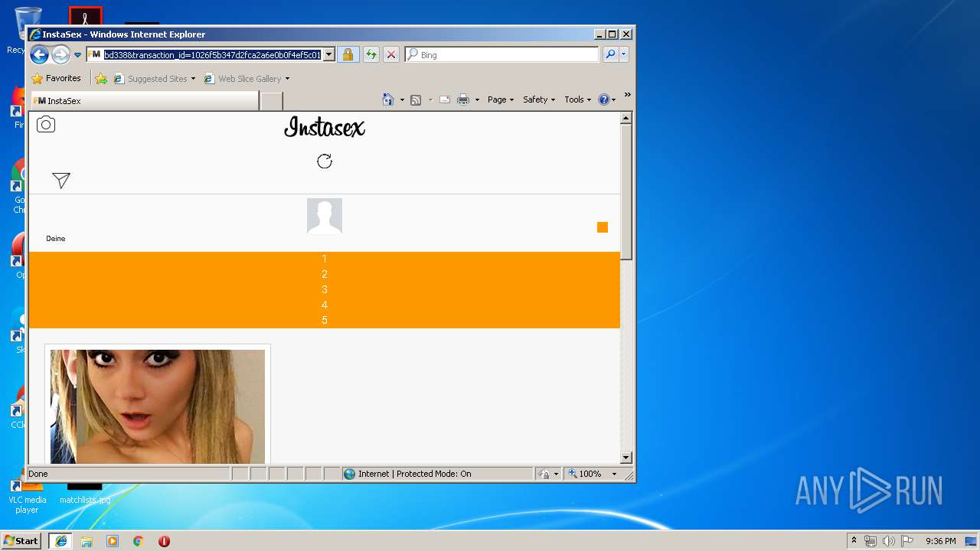Viewport: 980px width, 551px height.
Task: Click the Action Center flag icon
Action: (x=906, y=541)
